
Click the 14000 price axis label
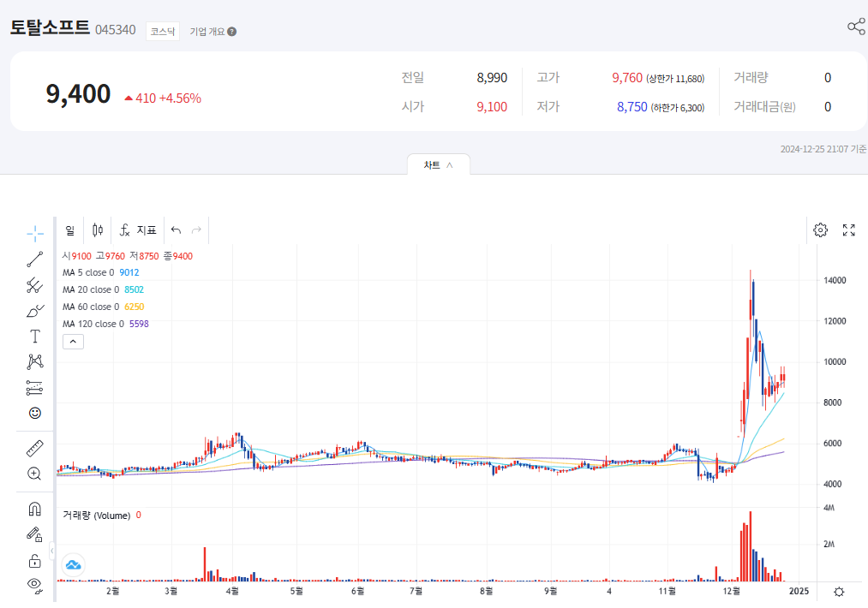tap(835, 281)
